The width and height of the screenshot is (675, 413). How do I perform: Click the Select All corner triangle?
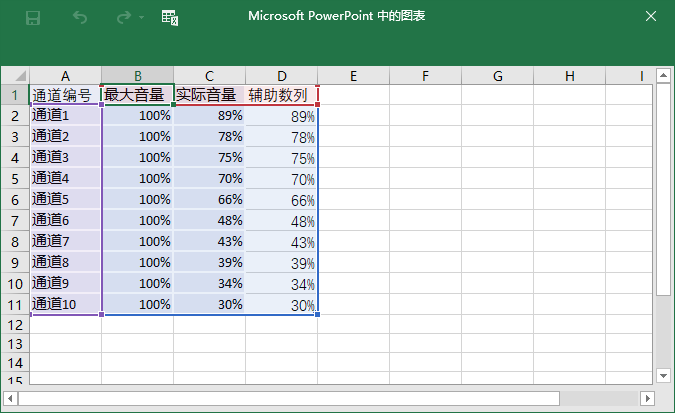tap(15, 76)
